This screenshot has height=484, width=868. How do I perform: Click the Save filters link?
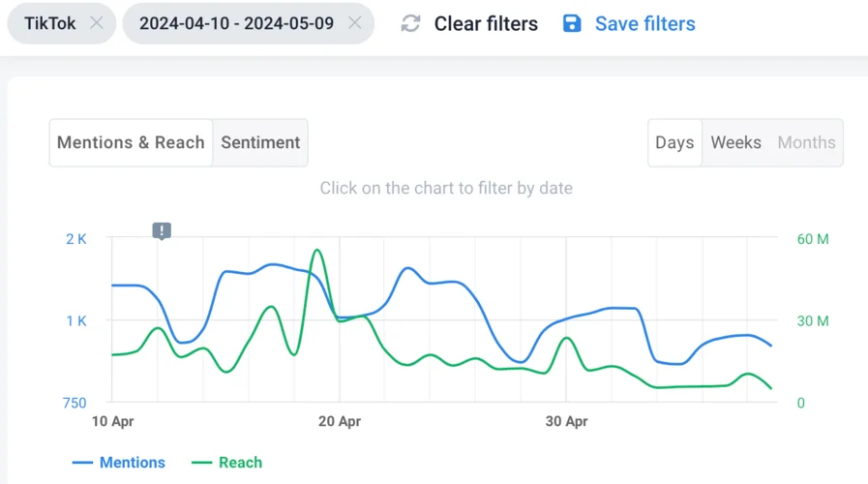coord(644,24)
